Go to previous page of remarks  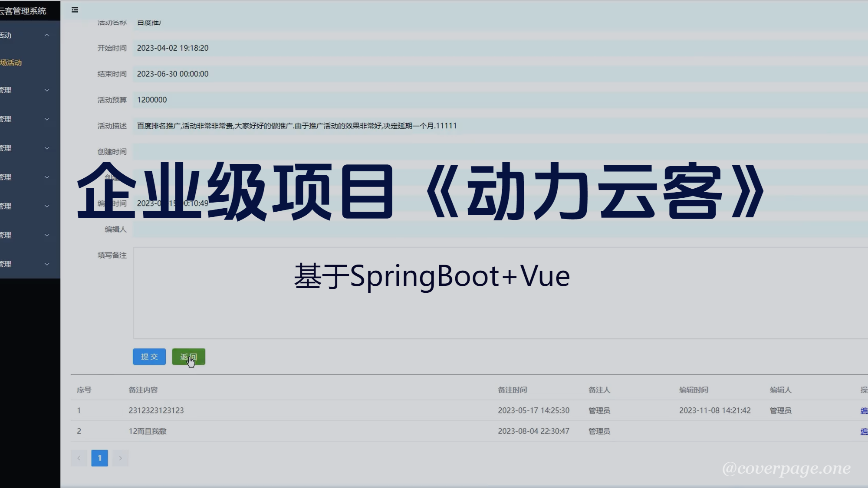pyautogui.click(x=79, y=458)
